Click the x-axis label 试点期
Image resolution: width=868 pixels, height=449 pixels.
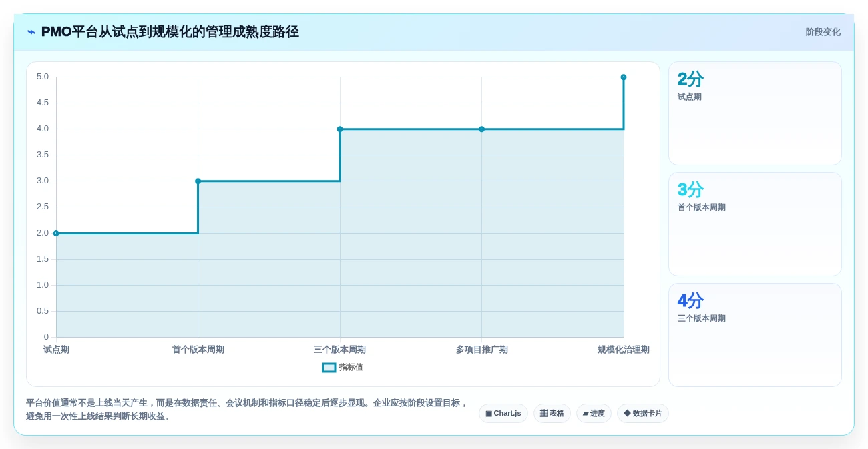(x=56, y=350)
